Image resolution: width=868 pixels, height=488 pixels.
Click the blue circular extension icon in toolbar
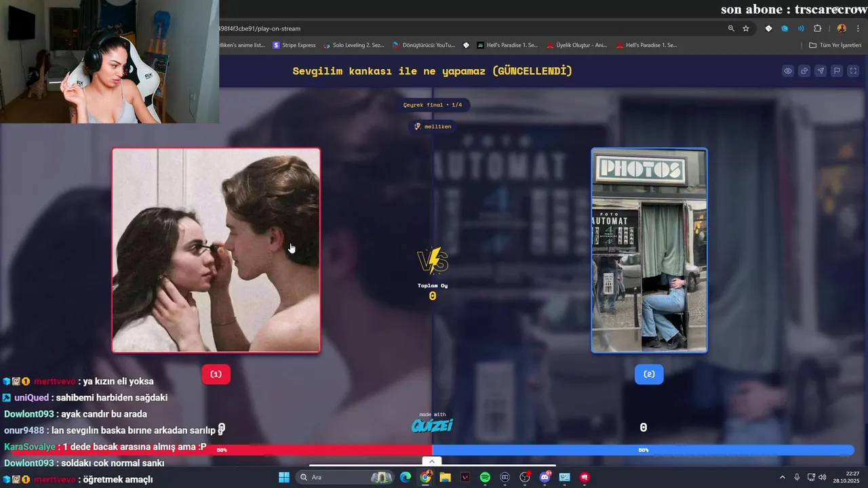point(785,28)
